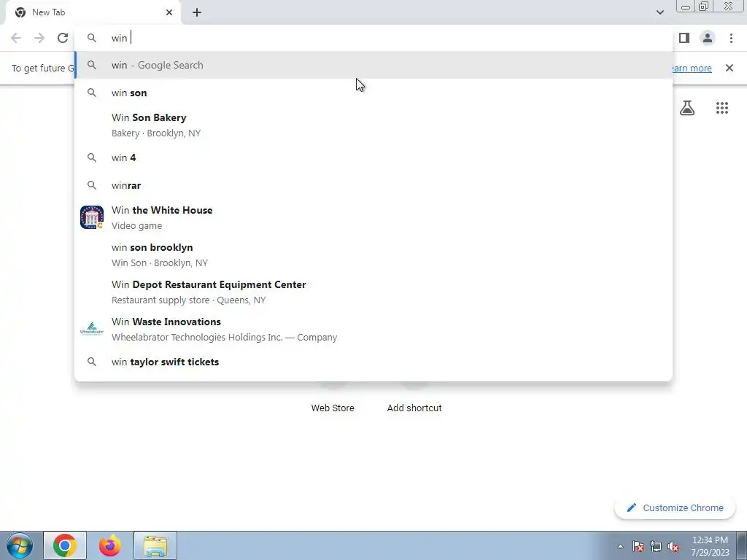Follow the Learn more link
Screen dimensions: 747x560
point(692,68)
